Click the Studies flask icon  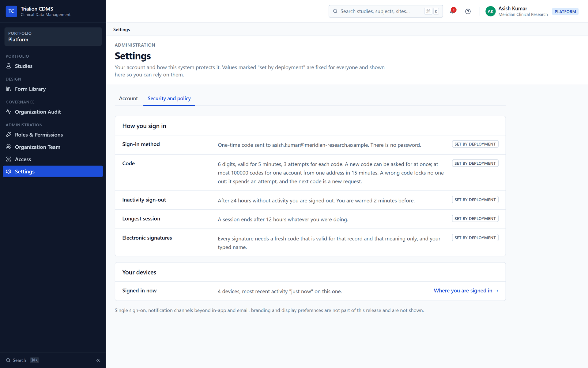9,66
